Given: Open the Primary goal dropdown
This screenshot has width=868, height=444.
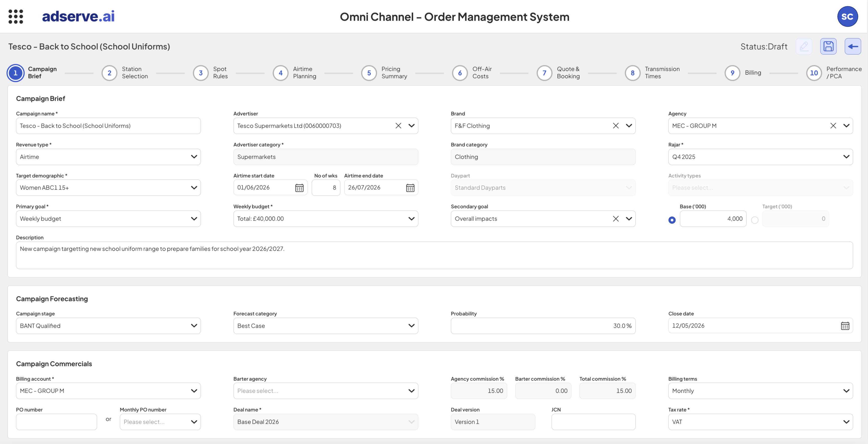Looking at the screenshot, I should (108, 218).
